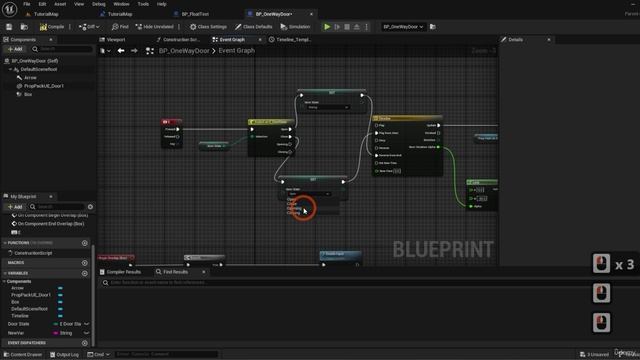Click the Unreal Engine logo icon
This screenshot has height=360, width=640.
(x=9, y=9)
